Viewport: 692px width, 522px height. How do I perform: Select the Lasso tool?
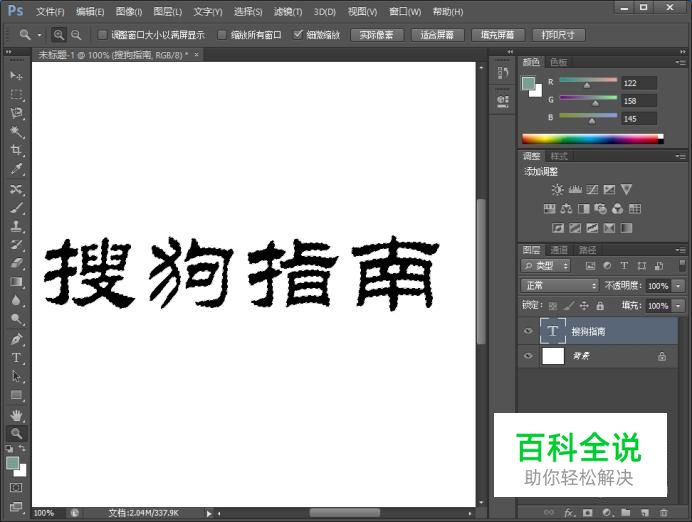[x=16, y=113]
